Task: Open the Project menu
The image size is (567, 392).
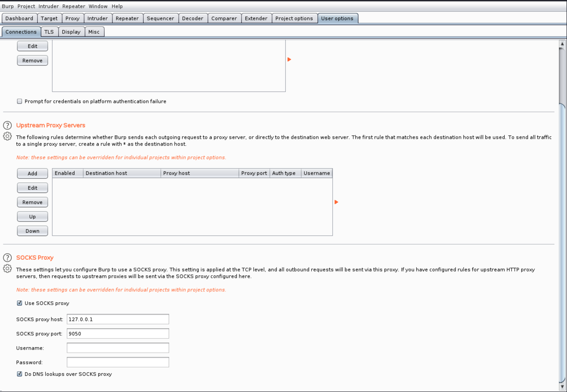Action: pos(26,6)
